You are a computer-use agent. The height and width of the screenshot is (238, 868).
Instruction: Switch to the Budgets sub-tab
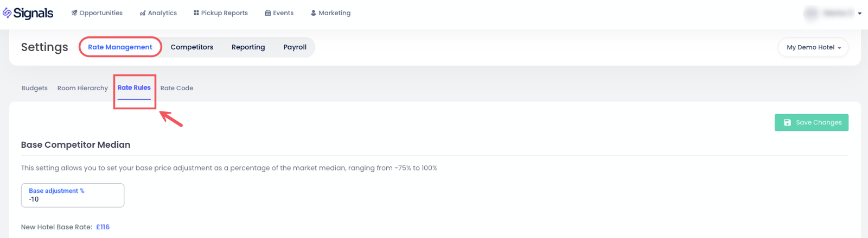(x=35, y=88)
